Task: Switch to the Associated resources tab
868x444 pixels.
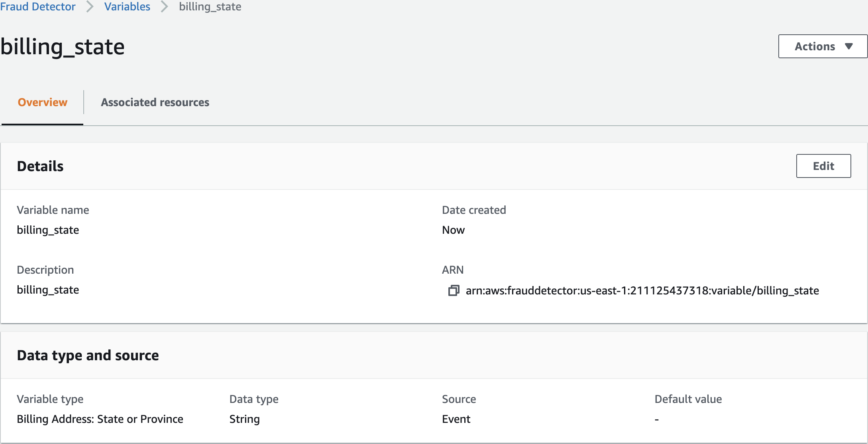Action: click(x=155, y=102)
